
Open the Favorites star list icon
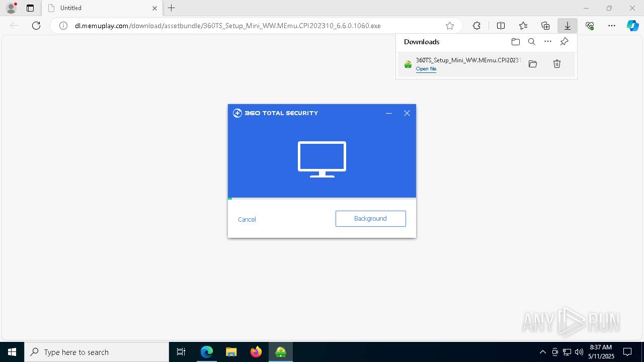click(x=523, y=26)
